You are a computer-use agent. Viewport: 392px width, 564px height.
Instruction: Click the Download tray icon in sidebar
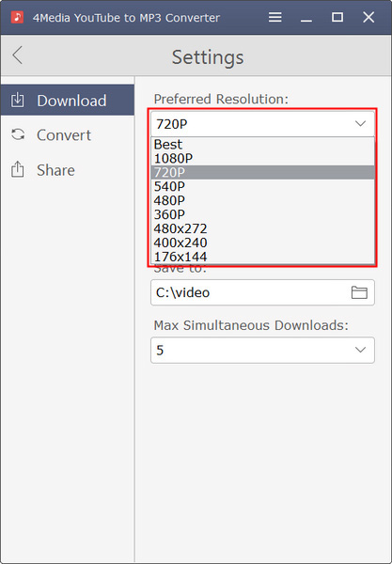click(18, 101)
